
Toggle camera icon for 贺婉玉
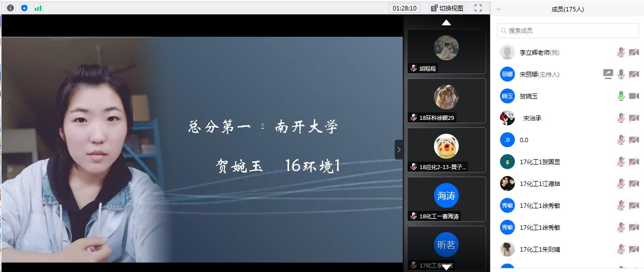coord(634,96)
